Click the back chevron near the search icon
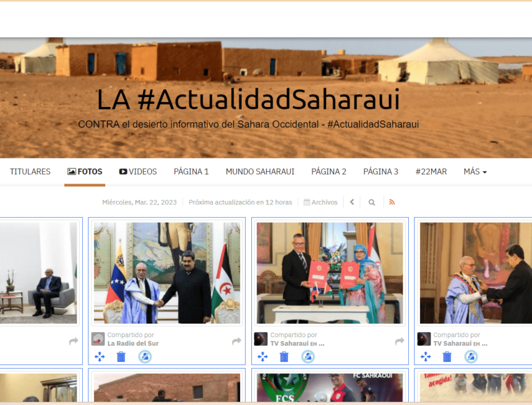The image size is (532, 405). coord(351,202)
